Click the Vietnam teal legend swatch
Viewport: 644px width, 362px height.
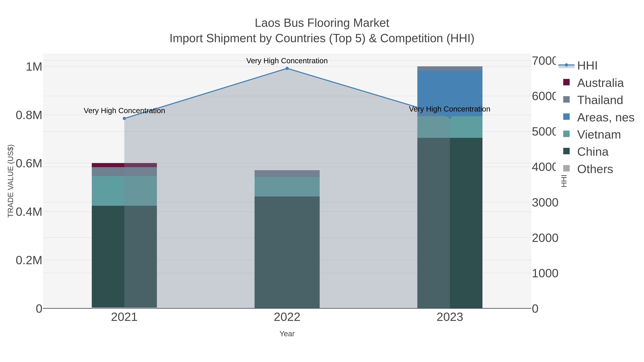pos(566,134)
